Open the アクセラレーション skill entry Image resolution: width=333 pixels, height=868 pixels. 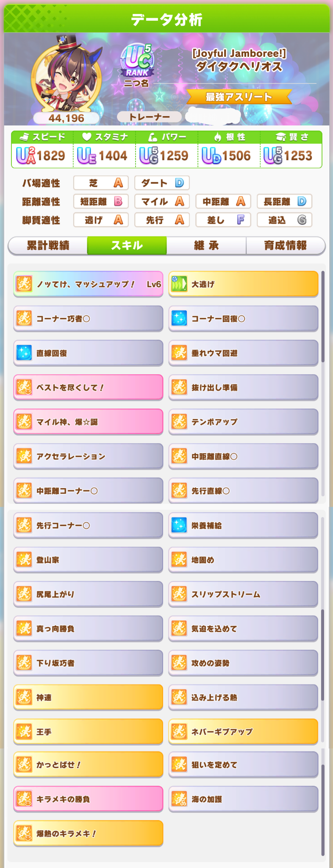[x=88, y=456]
